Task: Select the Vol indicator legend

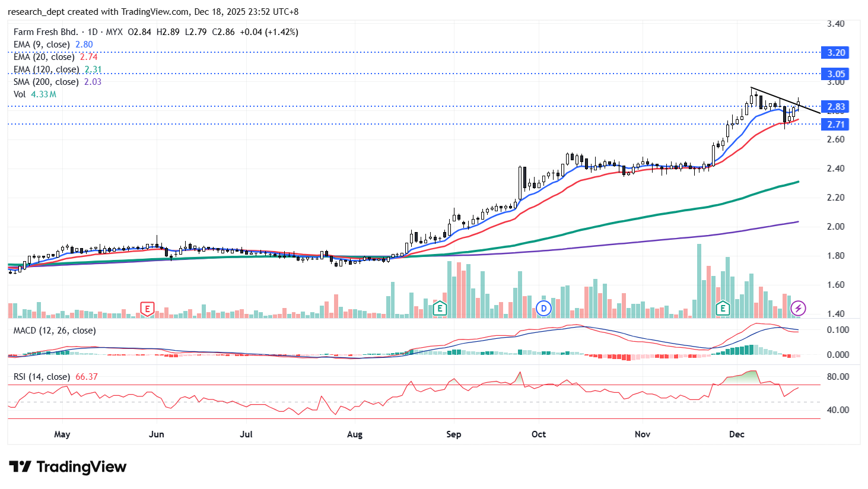Action: 20,94
